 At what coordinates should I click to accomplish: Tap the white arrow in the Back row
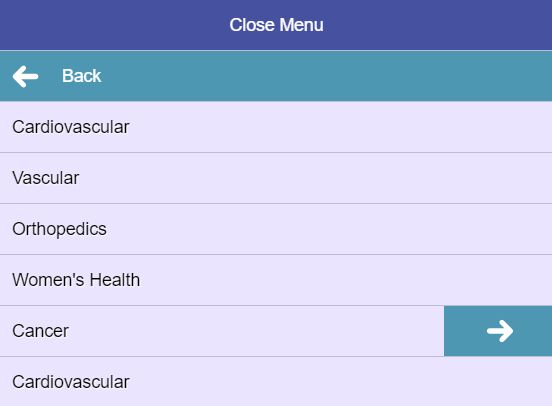coord(25,76)
